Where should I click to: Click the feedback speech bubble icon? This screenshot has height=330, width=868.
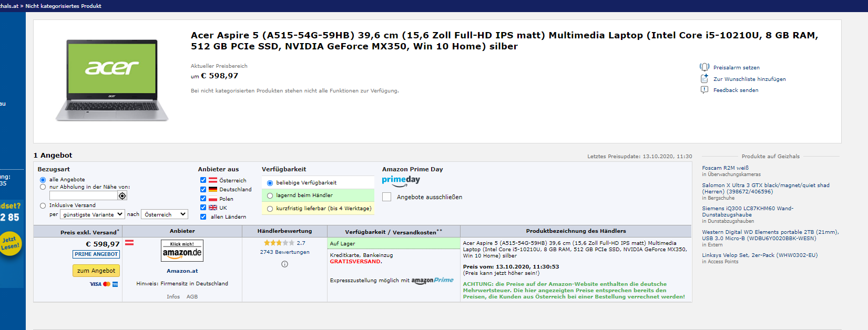pos(704,90)
